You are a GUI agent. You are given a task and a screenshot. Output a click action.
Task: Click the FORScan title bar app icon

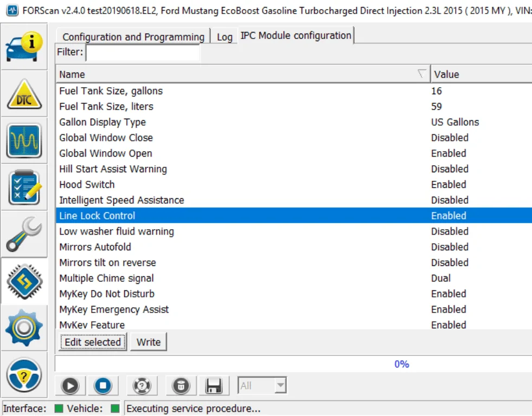tap(12, 10)
